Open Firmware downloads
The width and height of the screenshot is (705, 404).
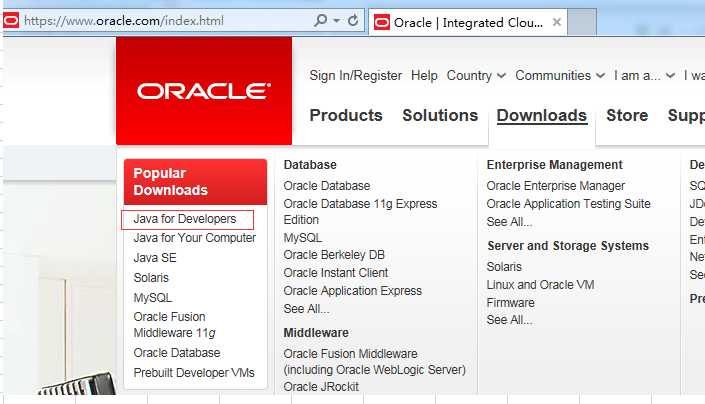click(511, 302)
